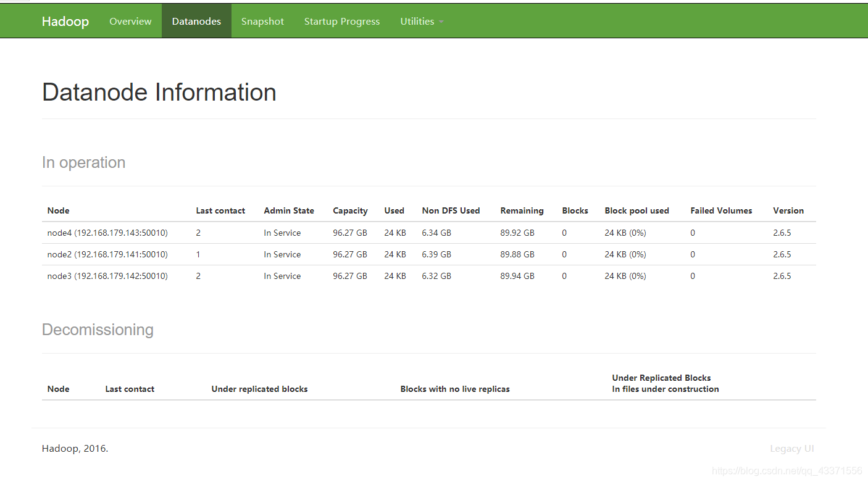Switch to Startup Progress tab
Screen dimensions: 868x482
(x=342, y=22)
